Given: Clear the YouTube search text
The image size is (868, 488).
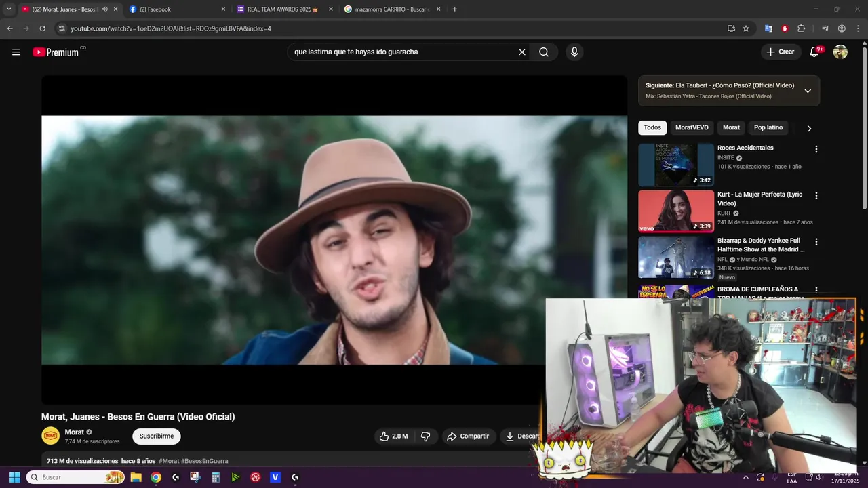Looking at the screenshot, I should (522, 52).
